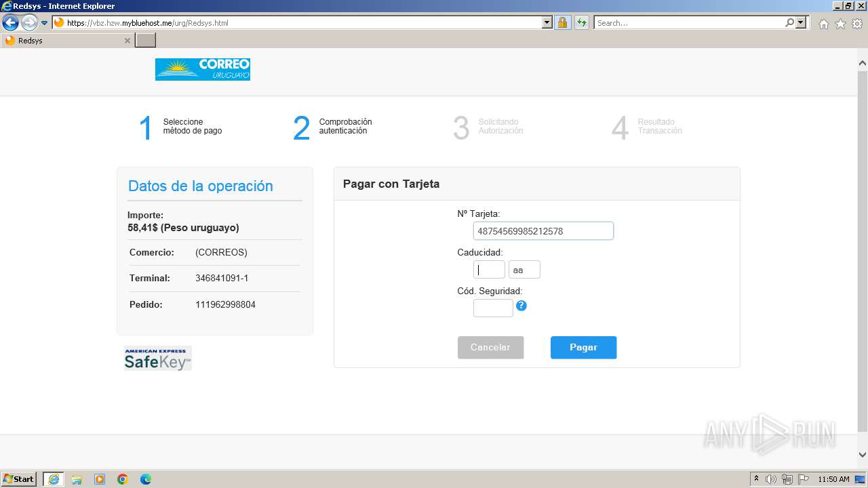This screenshot has width=868, height=488.
Task: Show hidden system tray icons
Action: (756, 479)
